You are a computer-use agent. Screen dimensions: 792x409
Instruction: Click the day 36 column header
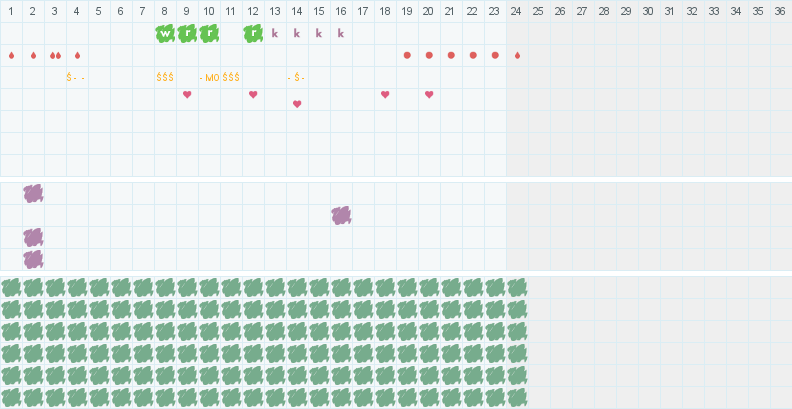point(780,11)
